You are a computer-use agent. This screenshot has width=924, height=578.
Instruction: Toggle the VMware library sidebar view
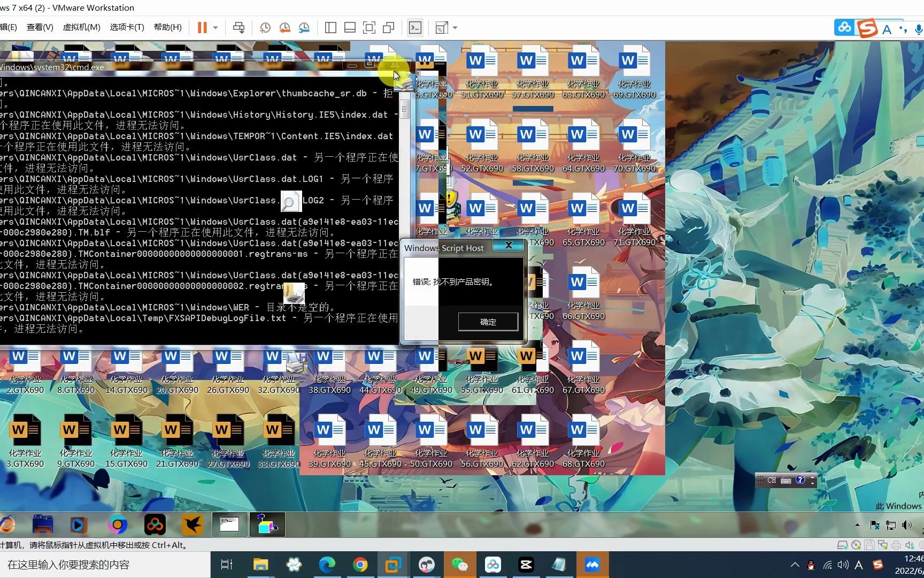pos(330,28)
